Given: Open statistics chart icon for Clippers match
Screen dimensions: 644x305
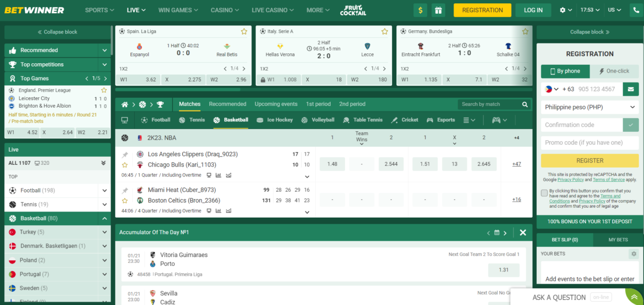Looking at the screenshot, I should (219, 175).
